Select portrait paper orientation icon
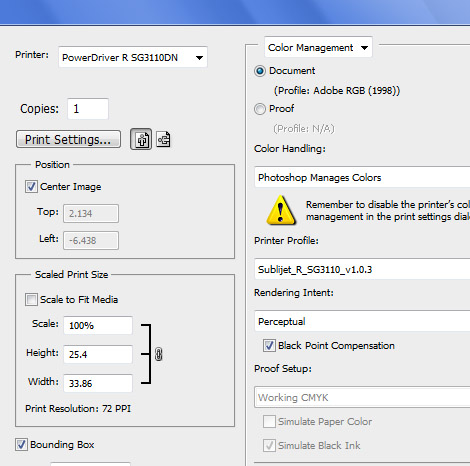 [141, 139]
